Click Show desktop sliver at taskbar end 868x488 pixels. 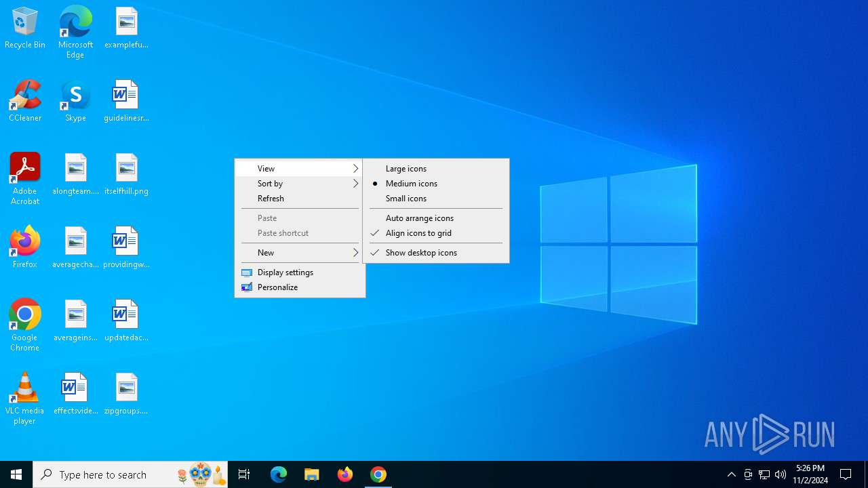866,474
